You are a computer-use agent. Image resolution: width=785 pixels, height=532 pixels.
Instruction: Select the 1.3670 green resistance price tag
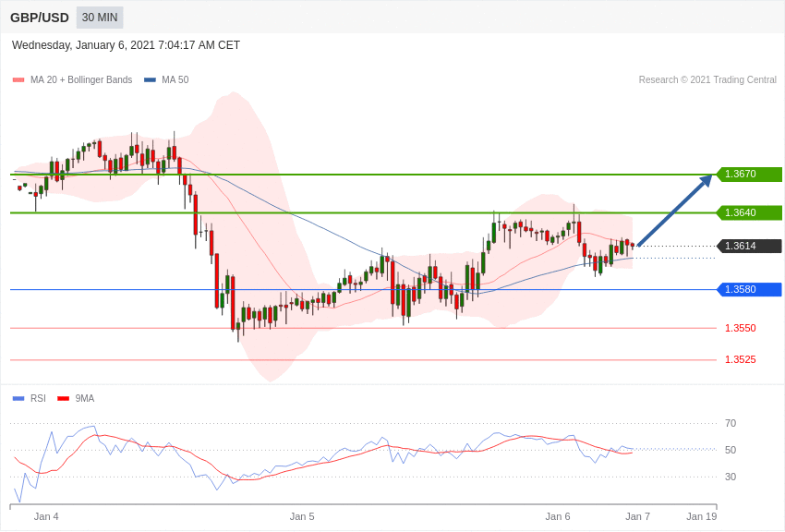(x=750, y=175)
